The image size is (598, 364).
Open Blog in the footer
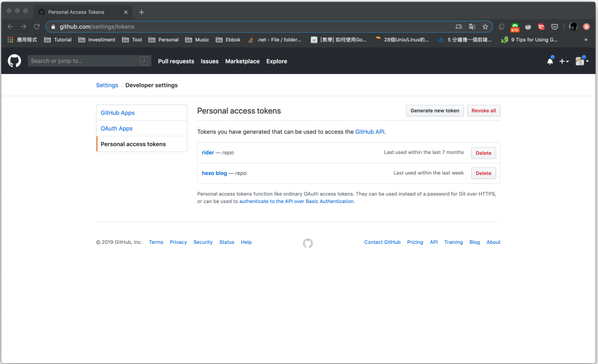pos(474,242)
